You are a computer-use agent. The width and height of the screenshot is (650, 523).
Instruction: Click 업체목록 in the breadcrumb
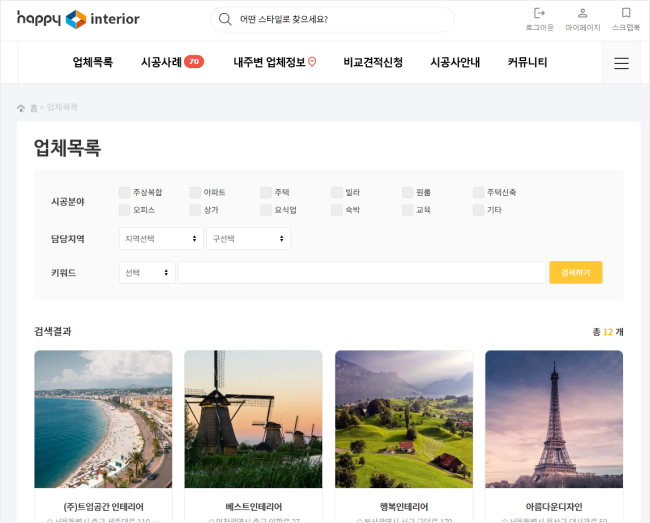(62, 107)
